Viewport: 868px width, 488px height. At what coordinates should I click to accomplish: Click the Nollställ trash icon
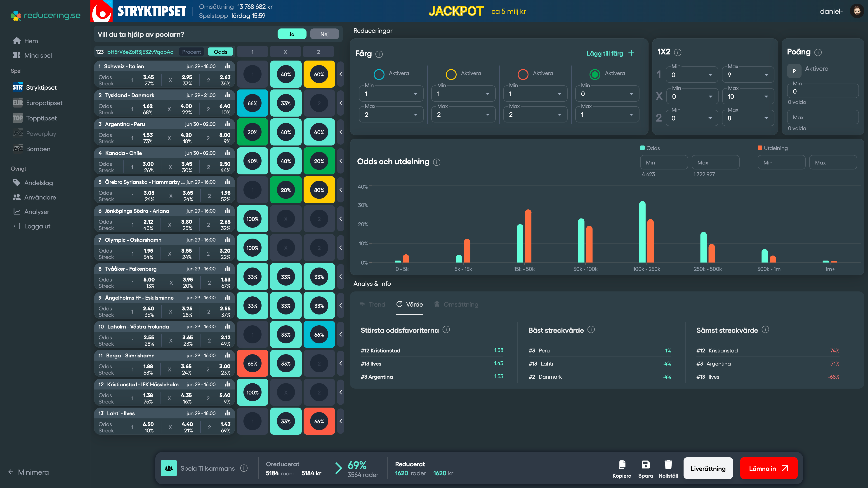(668, 465)
